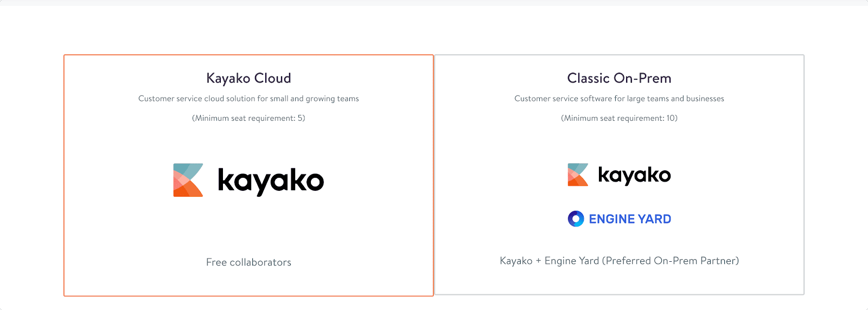Click the Engine Yard circular logo icon

pyautogui.click(x=576, y=218)
